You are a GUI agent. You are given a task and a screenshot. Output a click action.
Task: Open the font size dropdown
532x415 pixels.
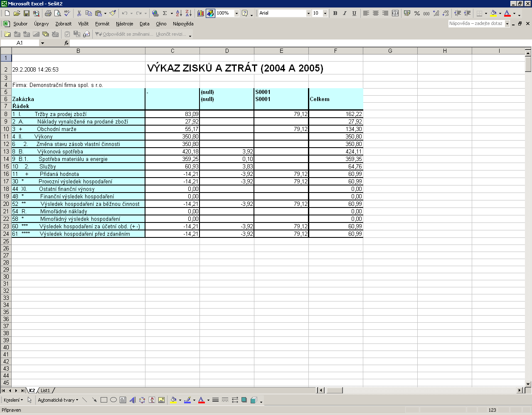[x=324, y=13]
